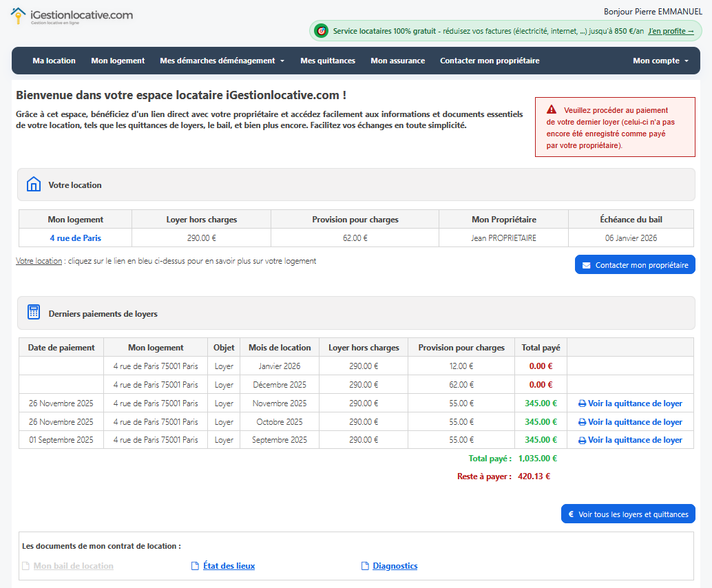Click the calculator icon beside Derniers paiements
712x588 pixels.
point(34,313)
